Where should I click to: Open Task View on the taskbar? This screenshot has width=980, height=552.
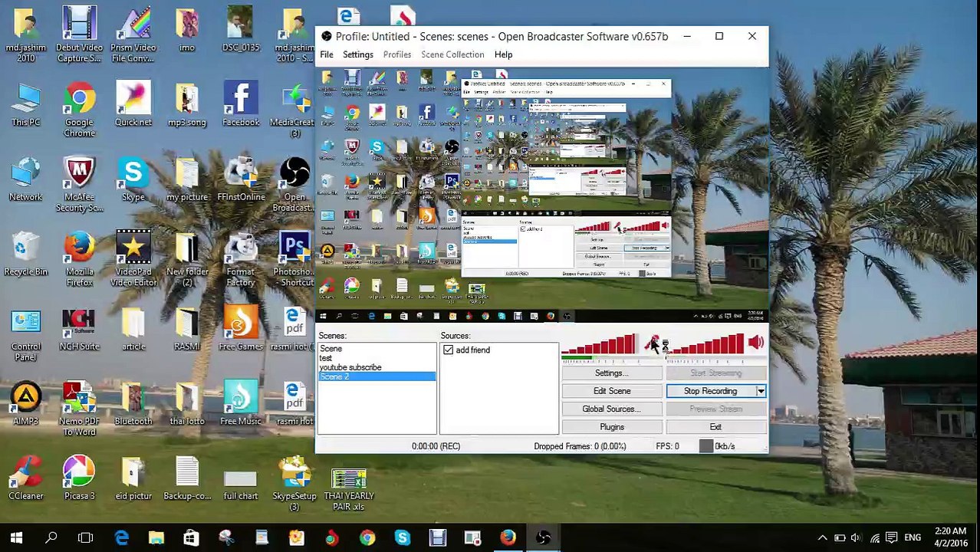pyautogui.click(x=86, y=537)
